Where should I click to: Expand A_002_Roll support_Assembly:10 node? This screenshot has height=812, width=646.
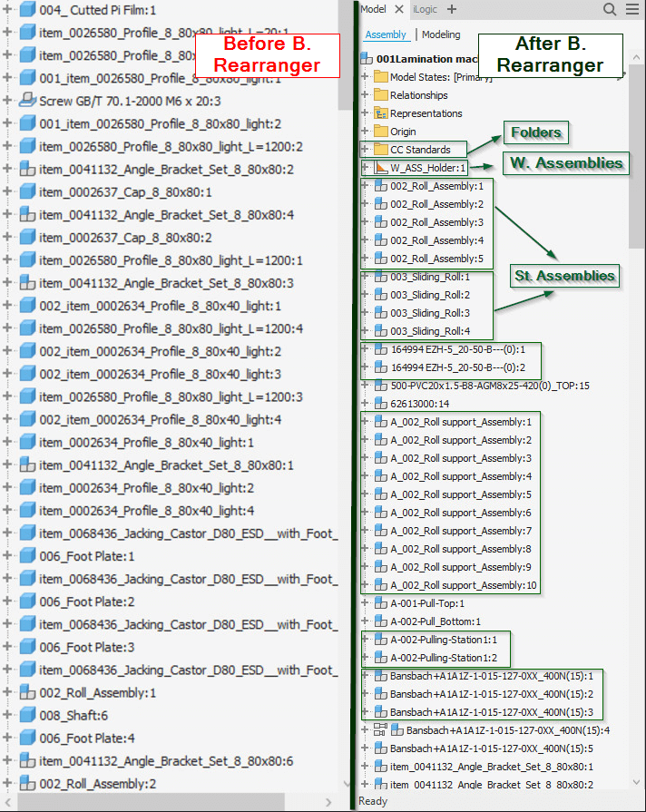tap(366, 585)
